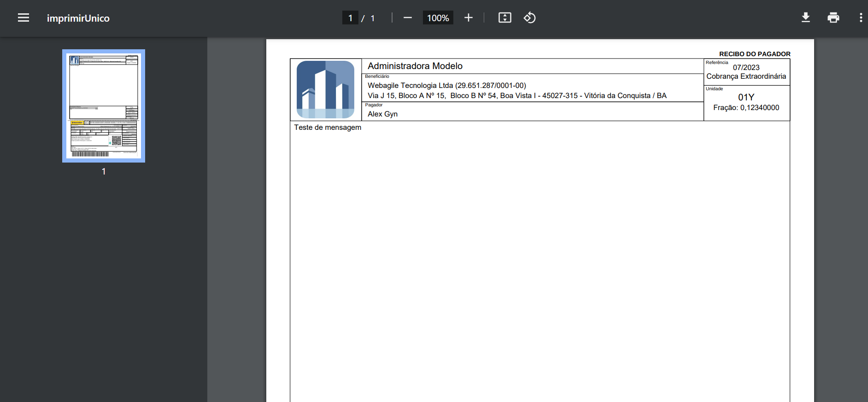Click the Webagile Tecnologia Ltda beneficiary line
This screenshot has width=868, height=402.
pos(446,86)
